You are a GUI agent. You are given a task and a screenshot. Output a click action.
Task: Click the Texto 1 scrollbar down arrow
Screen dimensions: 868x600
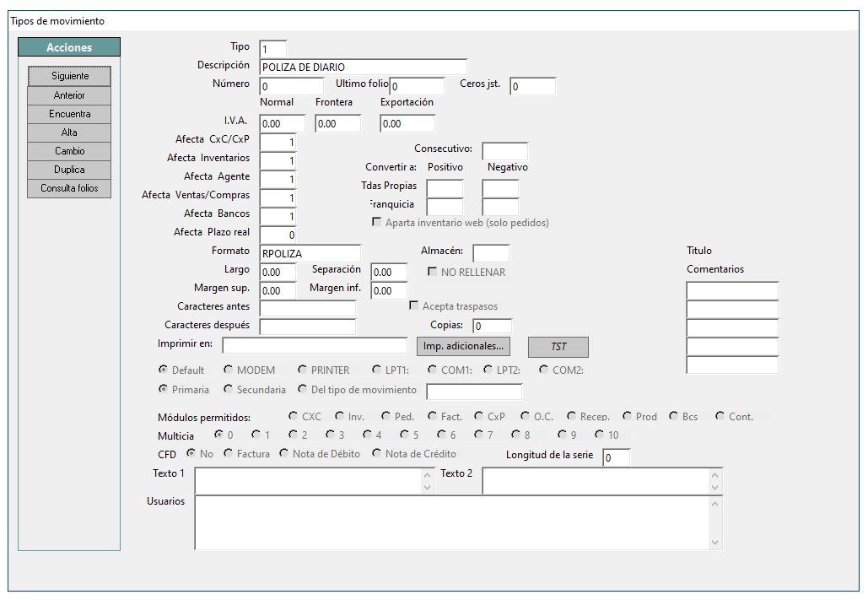[x=428, y=488]
